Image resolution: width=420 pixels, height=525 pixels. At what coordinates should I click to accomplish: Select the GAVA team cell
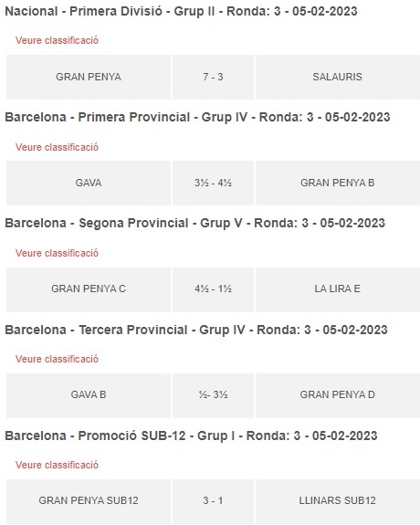click(x=89, y=183)
